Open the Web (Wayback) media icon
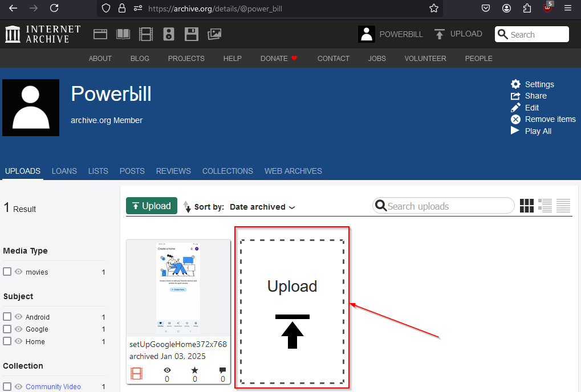 (100, 34)
